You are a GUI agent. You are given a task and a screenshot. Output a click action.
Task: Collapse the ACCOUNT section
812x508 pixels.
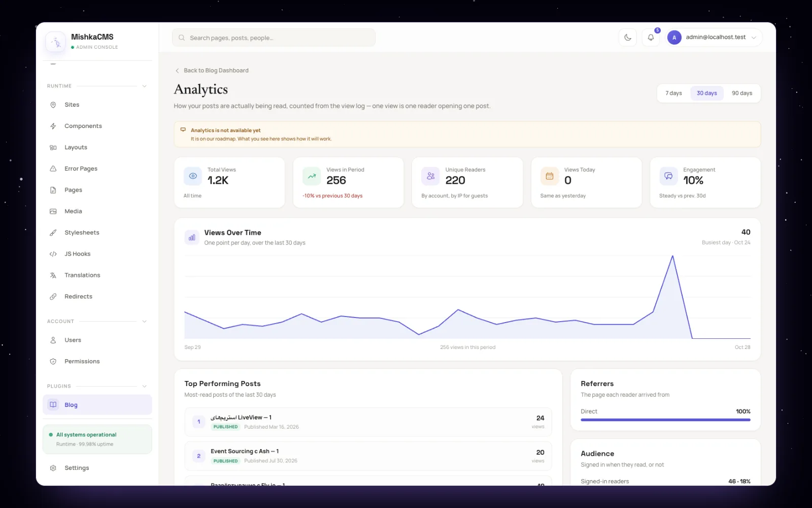coord(144,322)
